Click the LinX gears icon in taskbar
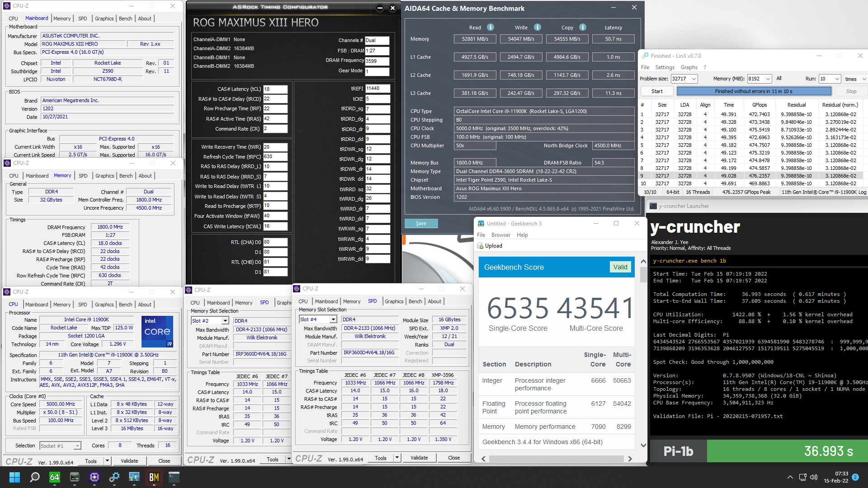 pos(114,477)
